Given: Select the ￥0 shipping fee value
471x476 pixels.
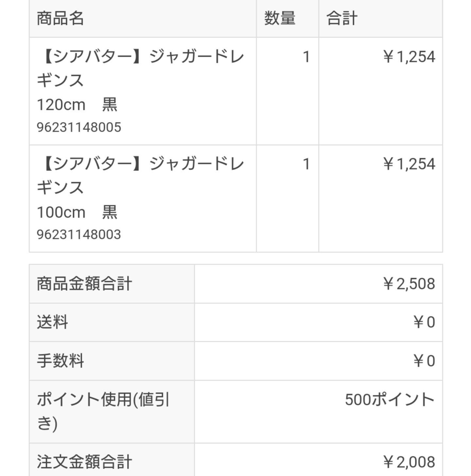Looking at the screenshot, I should click(424, 322).
